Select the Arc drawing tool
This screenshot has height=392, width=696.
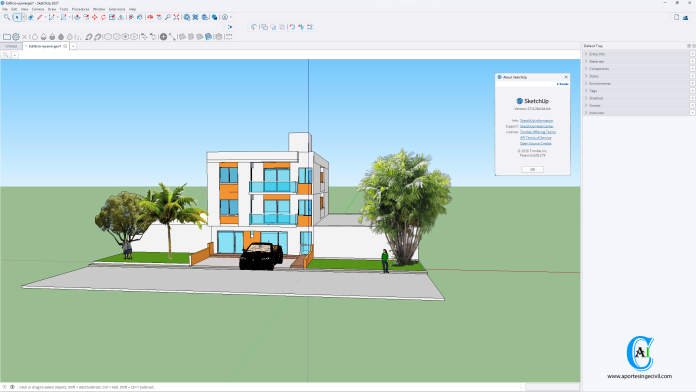point(51,17)
